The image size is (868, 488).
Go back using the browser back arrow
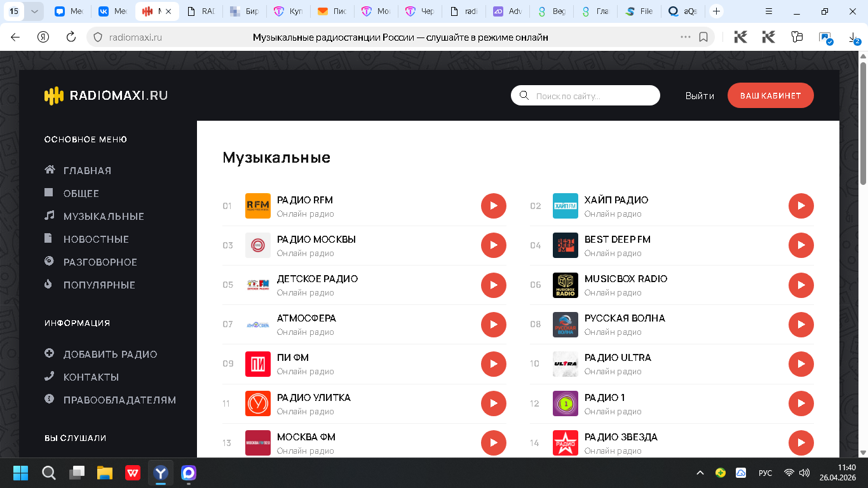(15, 37)
